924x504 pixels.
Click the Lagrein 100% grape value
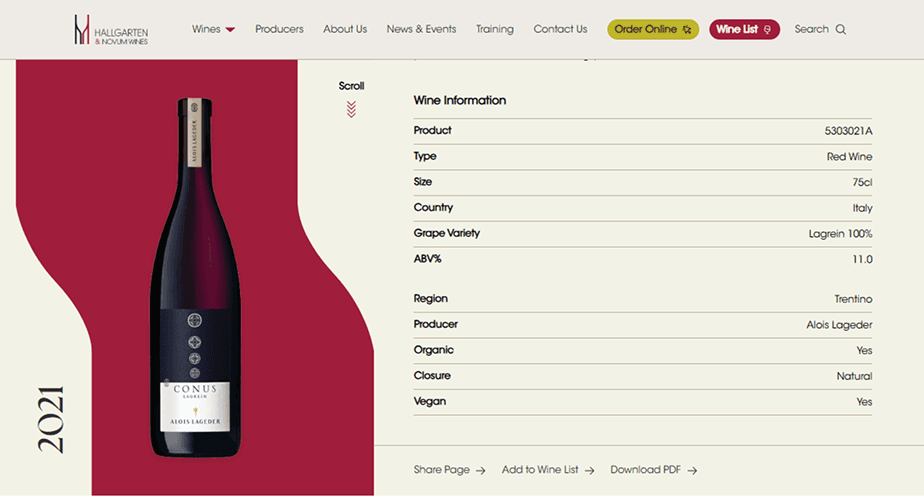tap(840, 234)
